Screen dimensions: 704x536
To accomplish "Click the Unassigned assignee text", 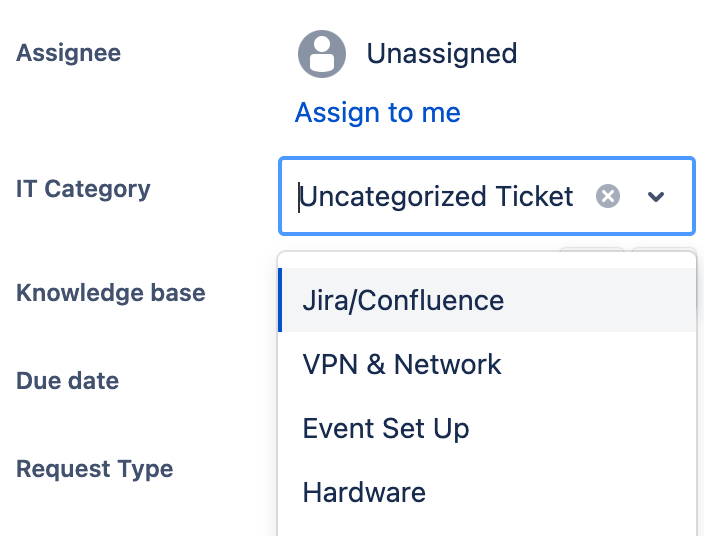I will tap(441, 54).
